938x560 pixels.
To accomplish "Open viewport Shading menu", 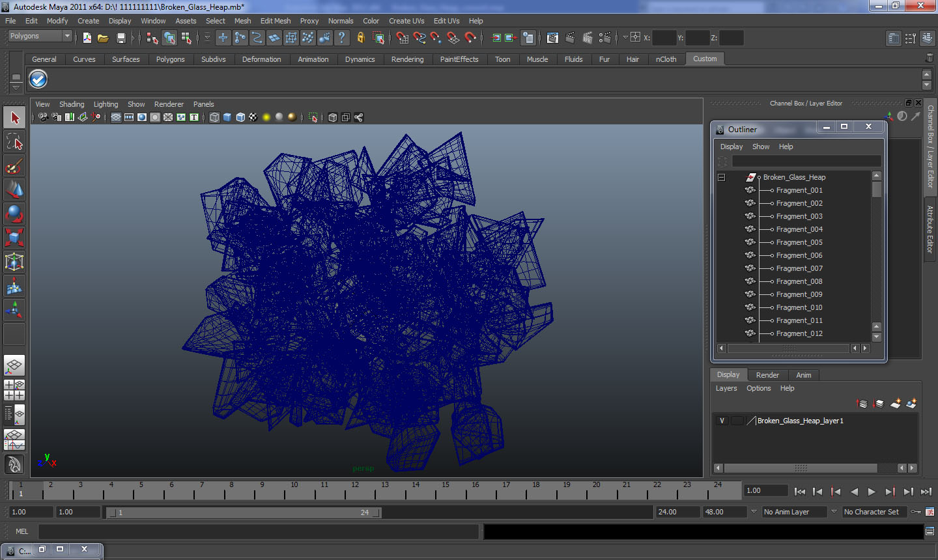I will tap(72, 104).
